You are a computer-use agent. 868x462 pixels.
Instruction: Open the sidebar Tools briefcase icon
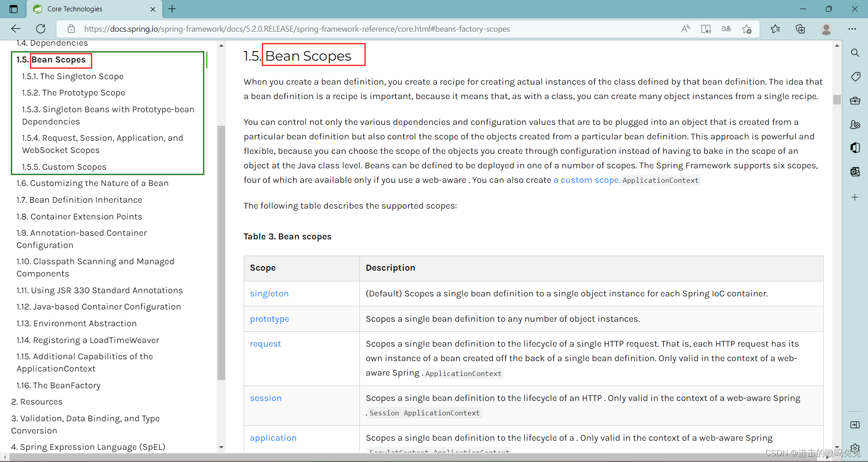click(855, 100)
